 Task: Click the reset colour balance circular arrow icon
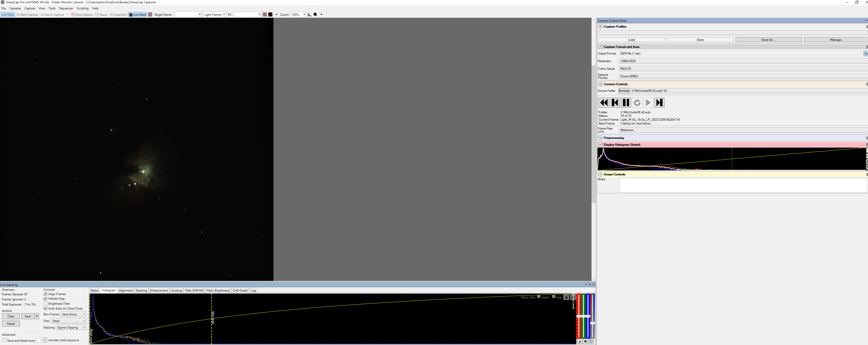coord(591,341)
